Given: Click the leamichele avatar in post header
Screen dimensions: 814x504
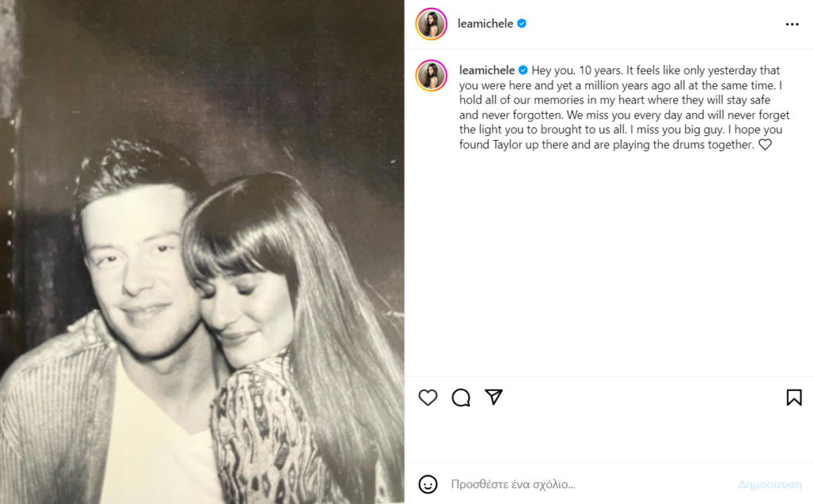Looking at the screenshot, I should (x=432, y=24).
